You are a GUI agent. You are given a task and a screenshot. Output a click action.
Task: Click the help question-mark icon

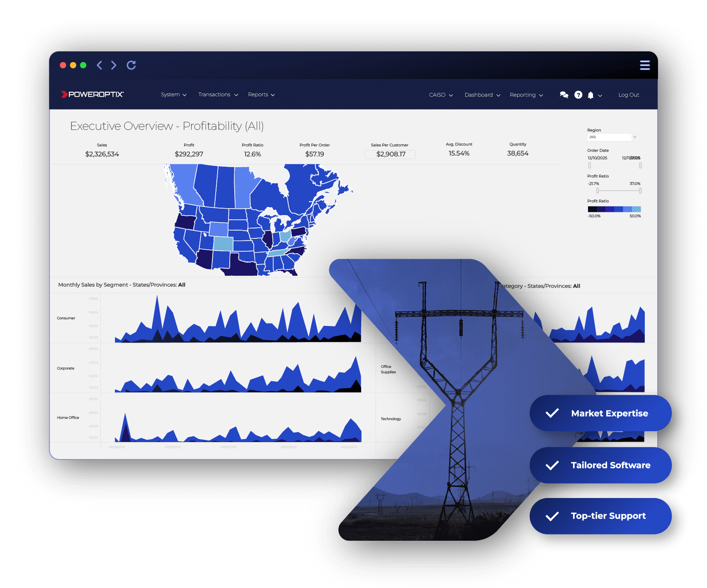(x=578, y=95)
